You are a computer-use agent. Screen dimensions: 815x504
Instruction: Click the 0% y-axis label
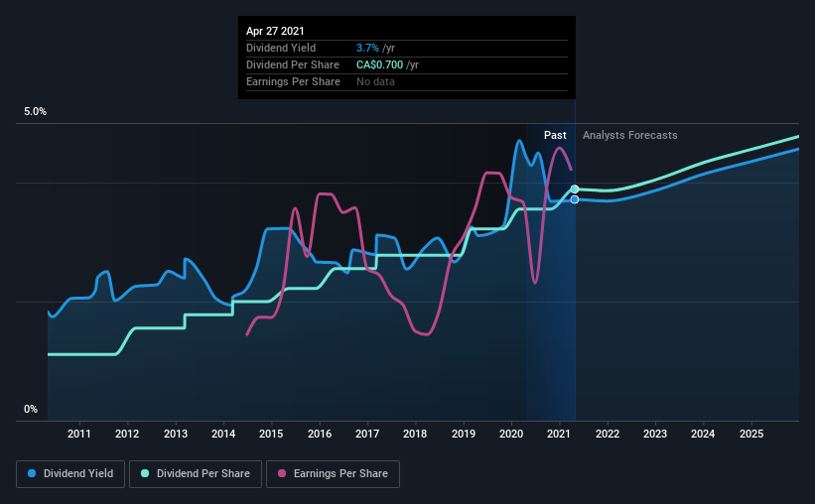coord(31,410)
